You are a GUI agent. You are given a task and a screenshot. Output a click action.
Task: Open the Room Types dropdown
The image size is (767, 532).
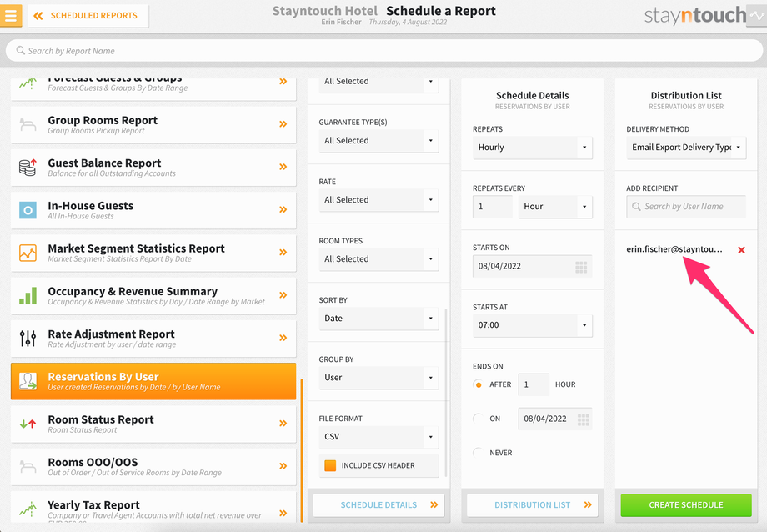click(378, 259)
